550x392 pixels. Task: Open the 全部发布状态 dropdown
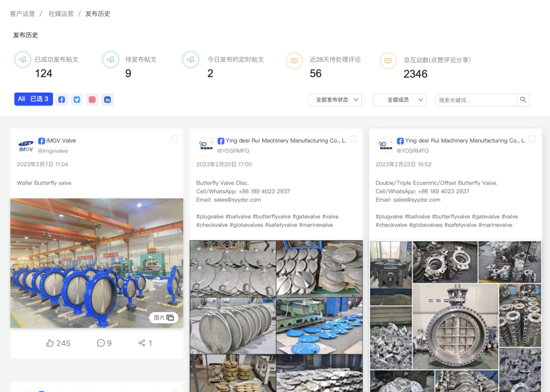pyautogui.click(x=335, y=100)
